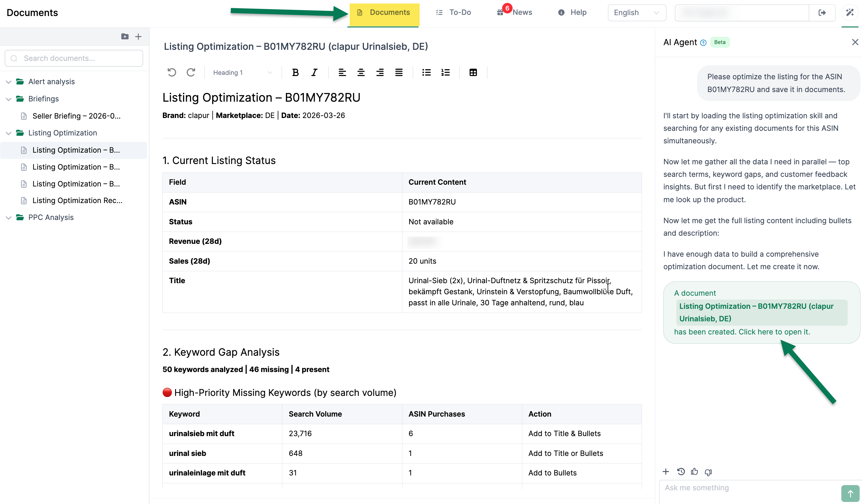The height and width of the screenshot is (504, 862).
Task: Open the English language dropdown
Action: tap(636, 13)
